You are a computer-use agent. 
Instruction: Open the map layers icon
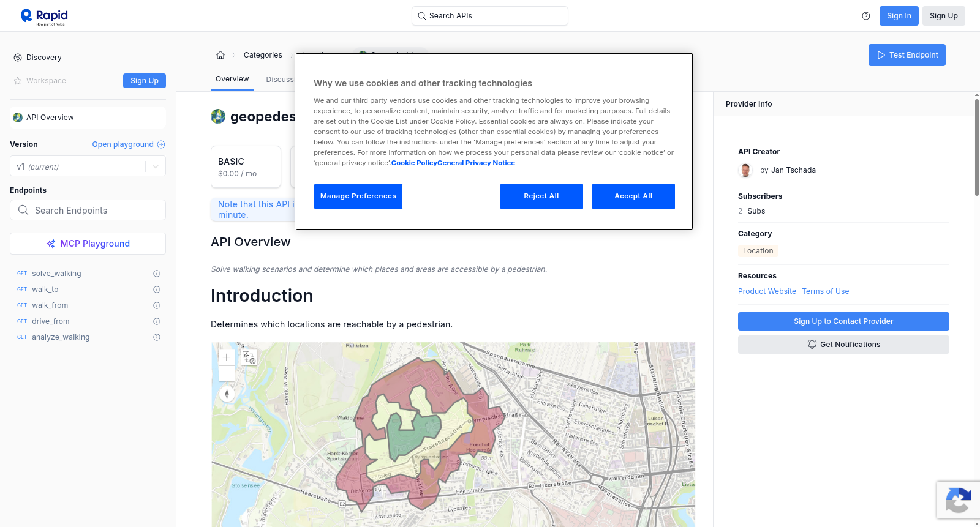tap(249, 357)
